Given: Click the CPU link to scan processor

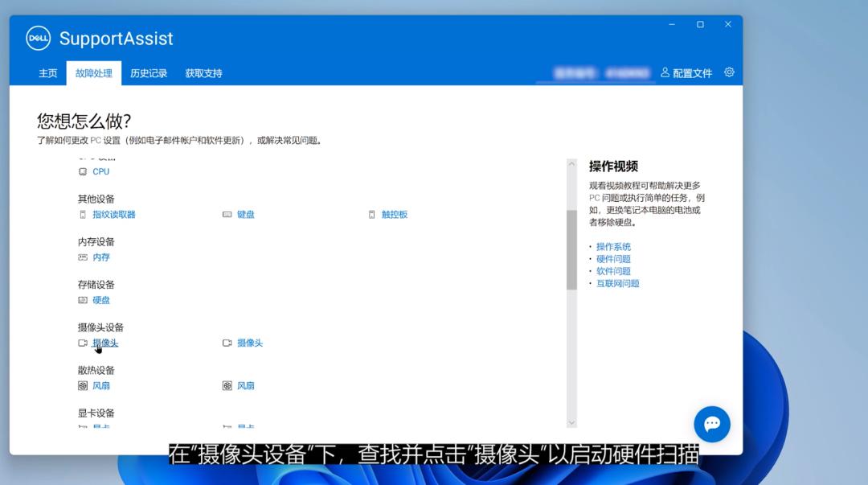Looking at the screenshot, I should [100, 171].
